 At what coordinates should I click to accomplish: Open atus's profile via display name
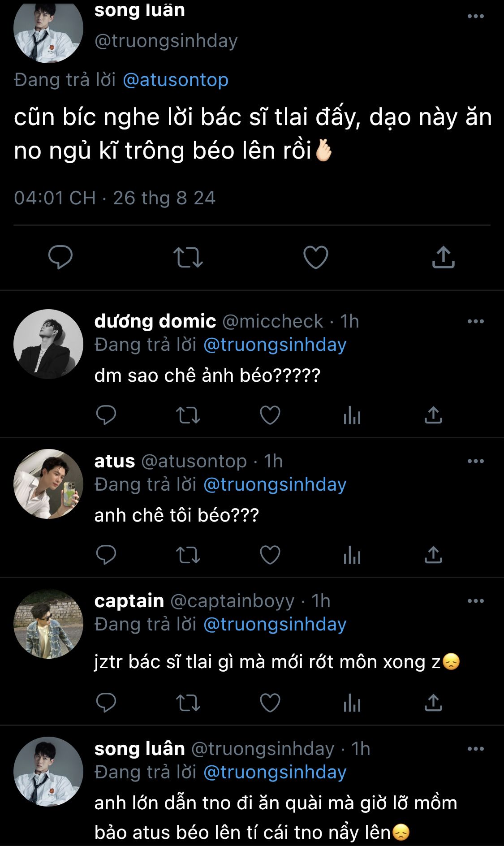pyautogui.click(x=115, y=461)
